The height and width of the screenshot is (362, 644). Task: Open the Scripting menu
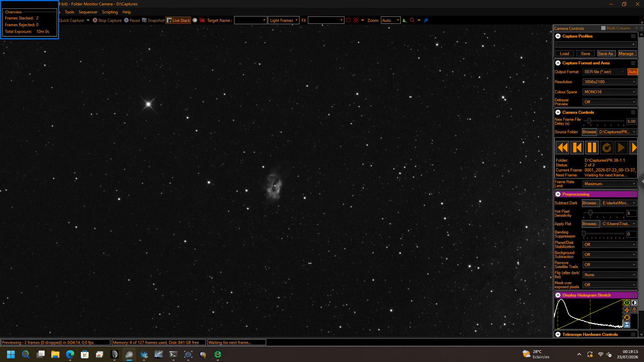[x=110, y=12]
